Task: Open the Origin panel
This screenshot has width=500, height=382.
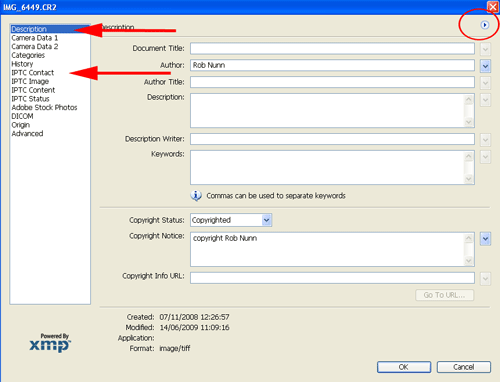Action: (21, 125)
